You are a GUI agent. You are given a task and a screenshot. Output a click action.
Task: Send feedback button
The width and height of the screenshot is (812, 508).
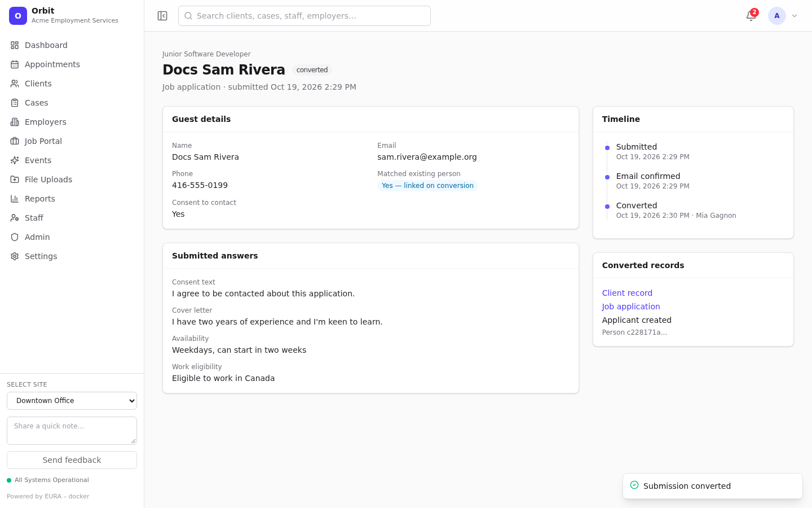coord(72,460)
